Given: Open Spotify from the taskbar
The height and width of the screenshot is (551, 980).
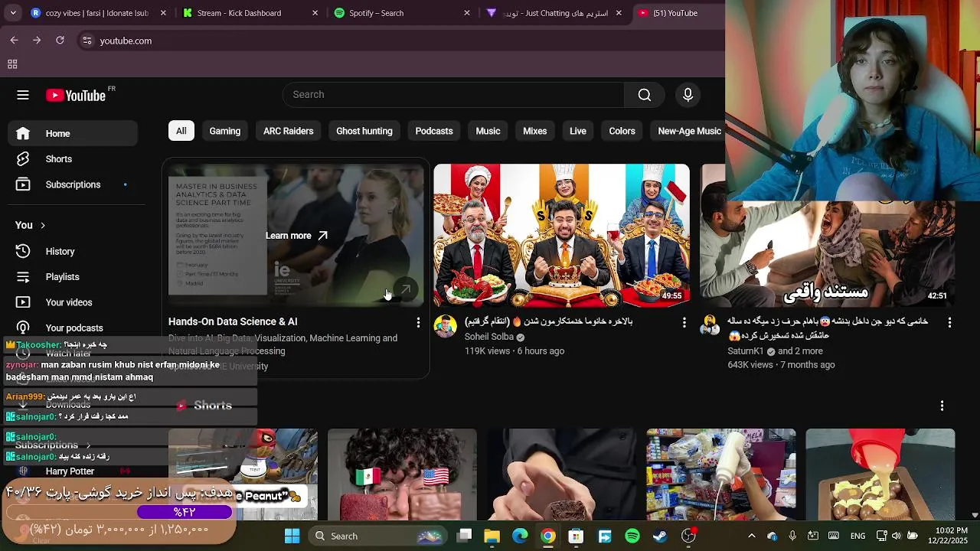Looking at the screenshot, I should pyautogui.click(x=632, y=536).
